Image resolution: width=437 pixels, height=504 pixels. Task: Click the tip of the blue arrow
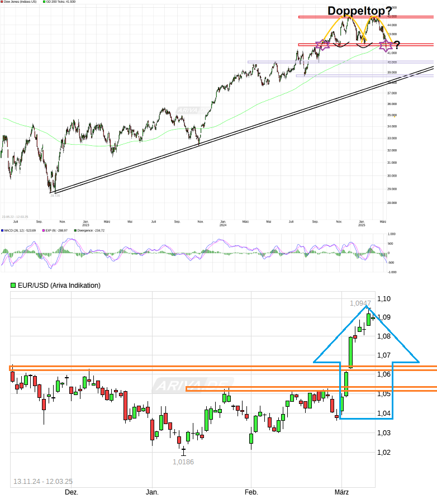(367, 307)
